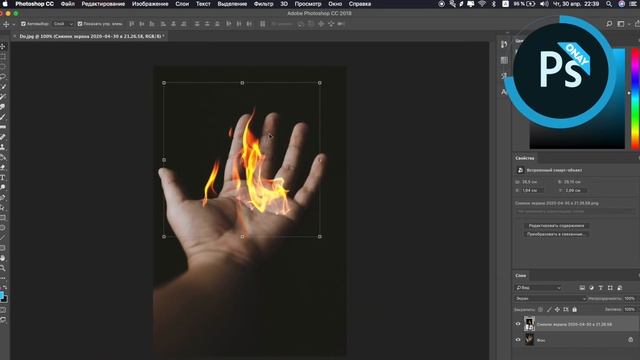Click the layer opacity 100% field
640x360 pixels.
629,298
